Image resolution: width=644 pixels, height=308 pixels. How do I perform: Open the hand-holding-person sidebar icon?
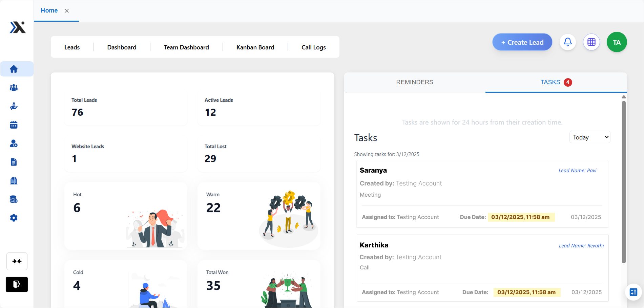pos(14,106)
